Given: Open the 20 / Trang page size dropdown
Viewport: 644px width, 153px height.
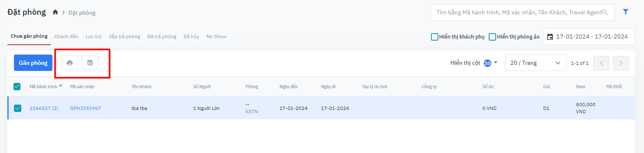Looking at the screenshot, I should tap(536, 63).
